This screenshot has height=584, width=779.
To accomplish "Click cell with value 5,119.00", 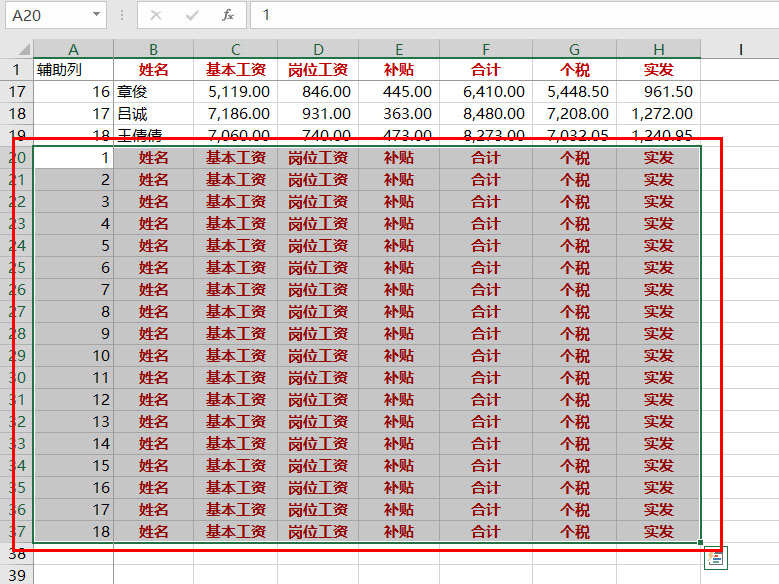I will click(x=235, y=91).
